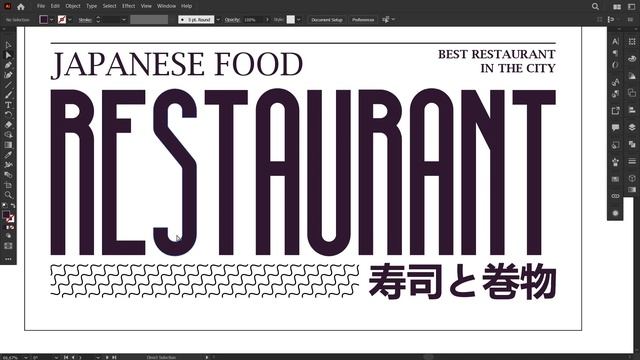Change the screen mode at toolbar bottom
This screenshot has height=360, width=640.
(x=8, y=246)
